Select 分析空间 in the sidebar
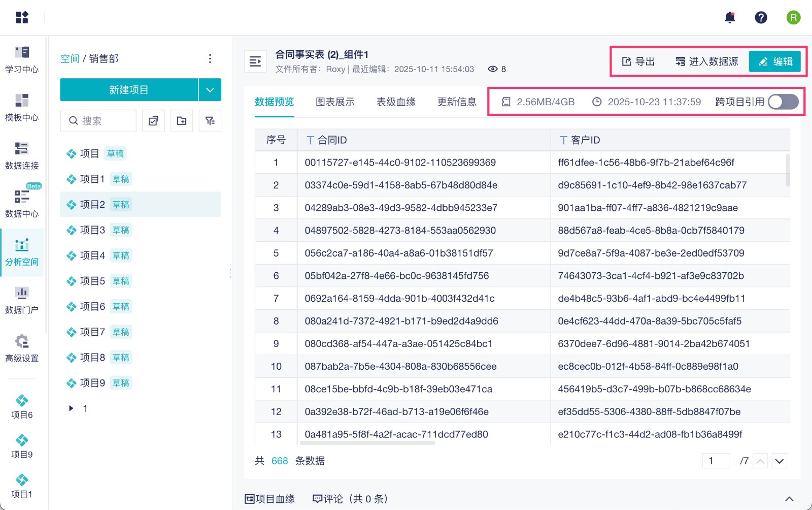Viewport: 812px width, 510px height. pyautogui.click(x=22, y=252)
